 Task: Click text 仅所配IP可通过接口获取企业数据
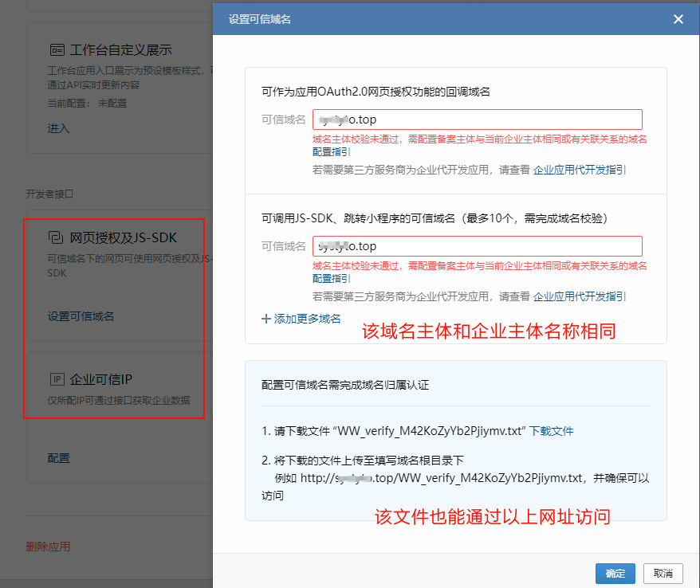[x=119, y=401]
